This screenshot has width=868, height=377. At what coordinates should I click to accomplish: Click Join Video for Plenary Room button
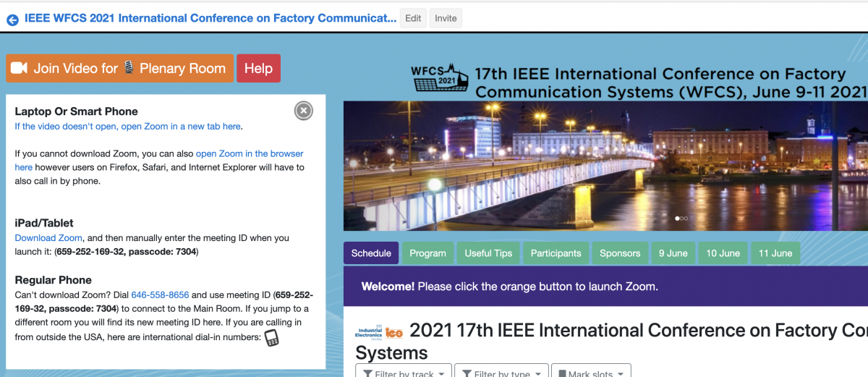(120, 68)
